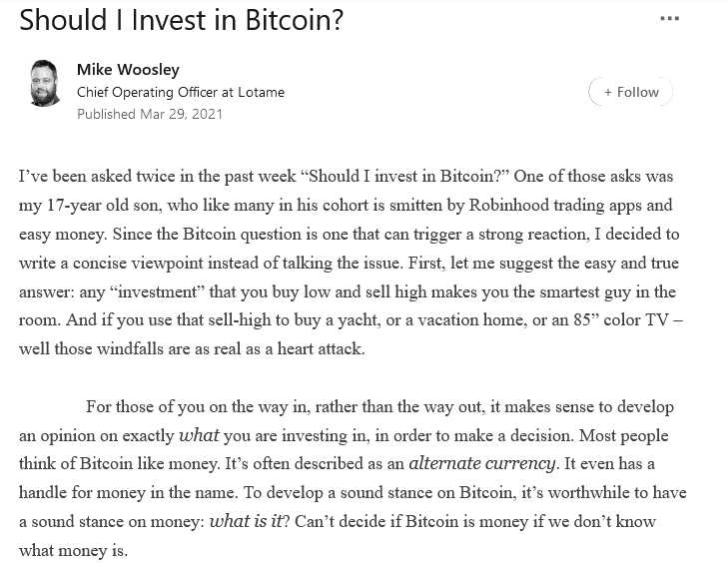Click the plus sign inside the Follow button
This screenshot has width=728, height=563.
608,93
